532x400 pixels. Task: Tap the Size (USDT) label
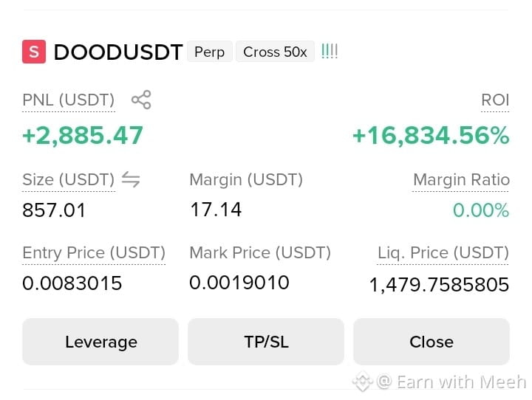tap(69, 179)
